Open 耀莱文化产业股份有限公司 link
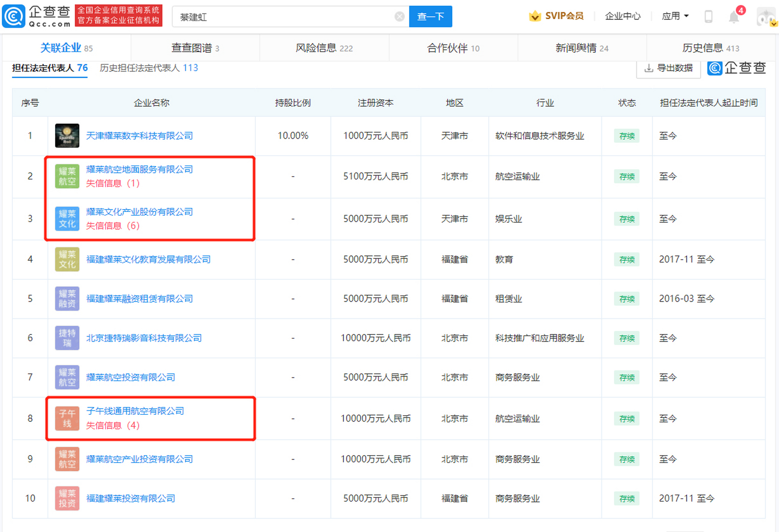Image resolution: width=779 pixels, height=532 pixels. [139, 212]
